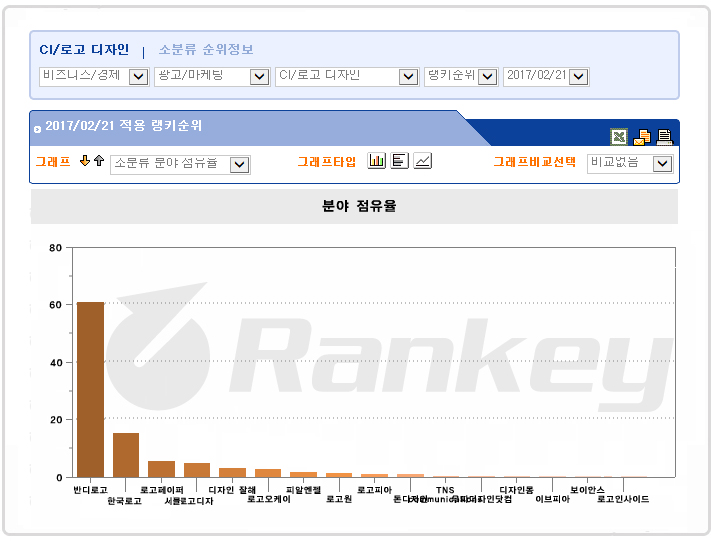The image size is (711, 541).
Task: Select vertical bar chart graph type
Action: click(x=376, y=161)
